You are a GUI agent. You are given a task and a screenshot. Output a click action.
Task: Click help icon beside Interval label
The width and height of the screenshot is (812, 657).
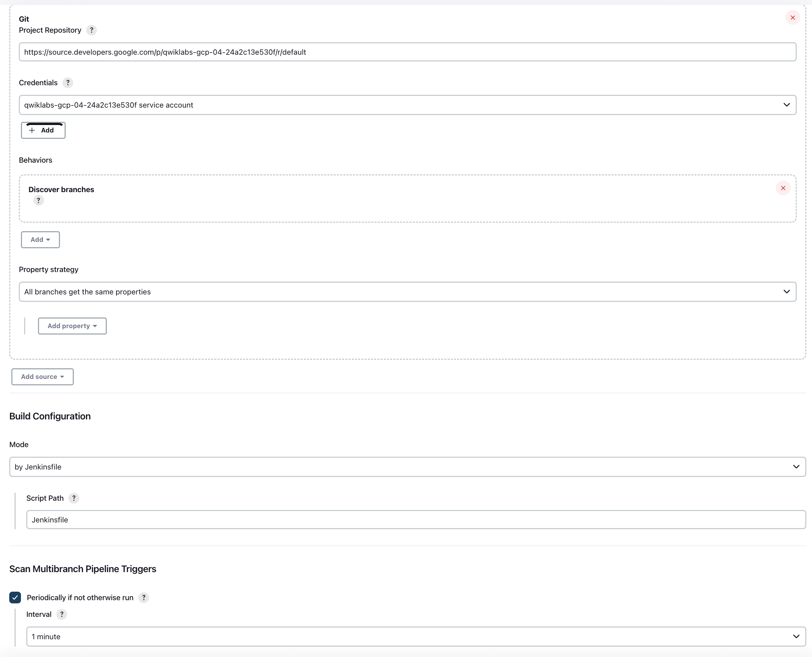[62, 615]
